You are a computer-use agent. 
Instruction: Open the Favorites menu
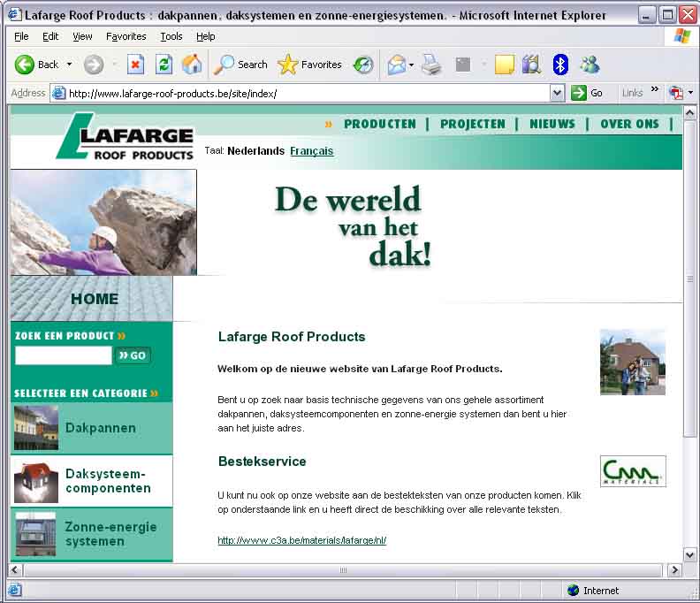(126, 36)
